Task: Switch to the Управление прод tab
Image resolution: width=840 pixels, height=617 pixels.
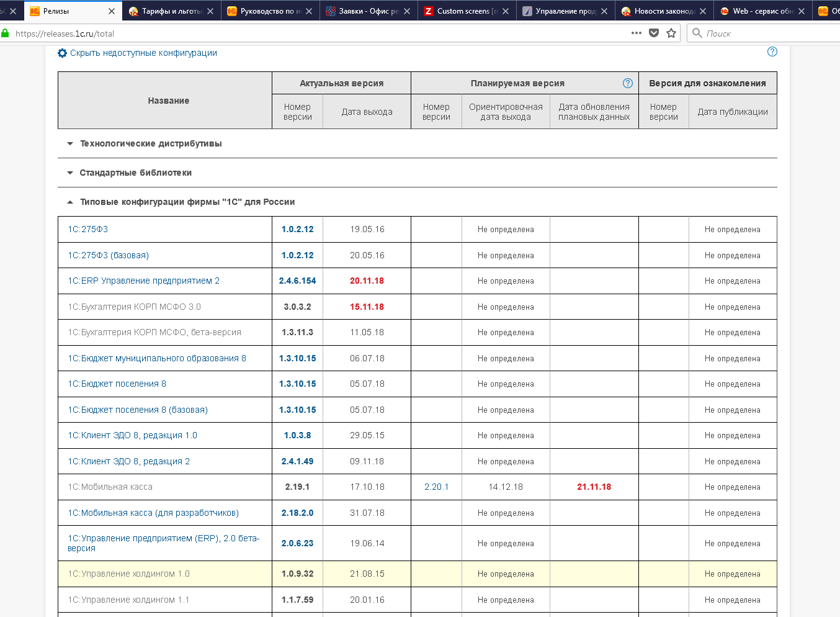Action: [566, 11]
